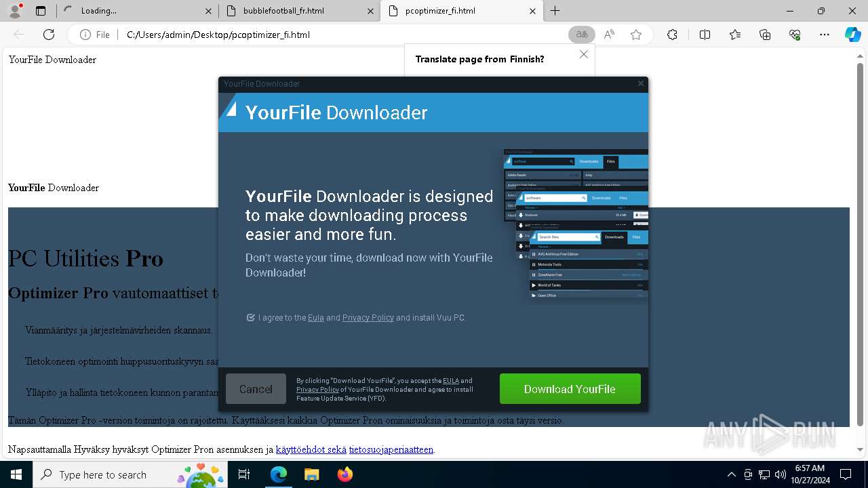Click the Cancel button
Screen dimensions: 868x488
pos(256,389)
